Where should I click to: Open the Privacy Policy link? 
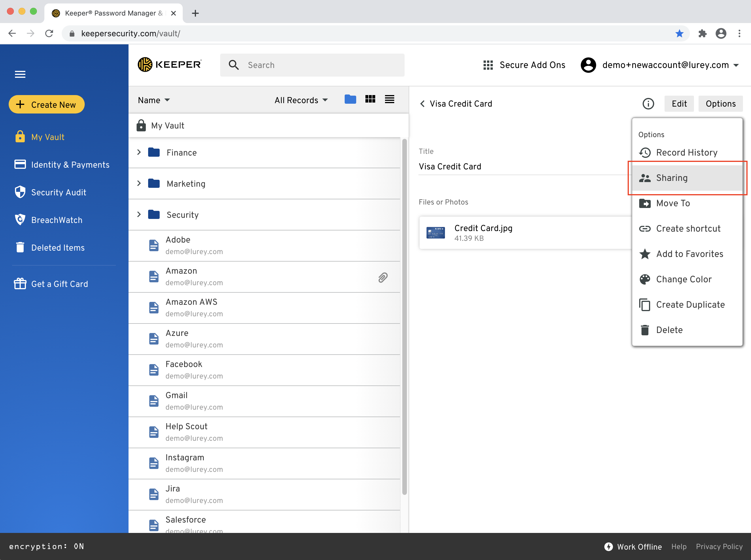[719, 546]
